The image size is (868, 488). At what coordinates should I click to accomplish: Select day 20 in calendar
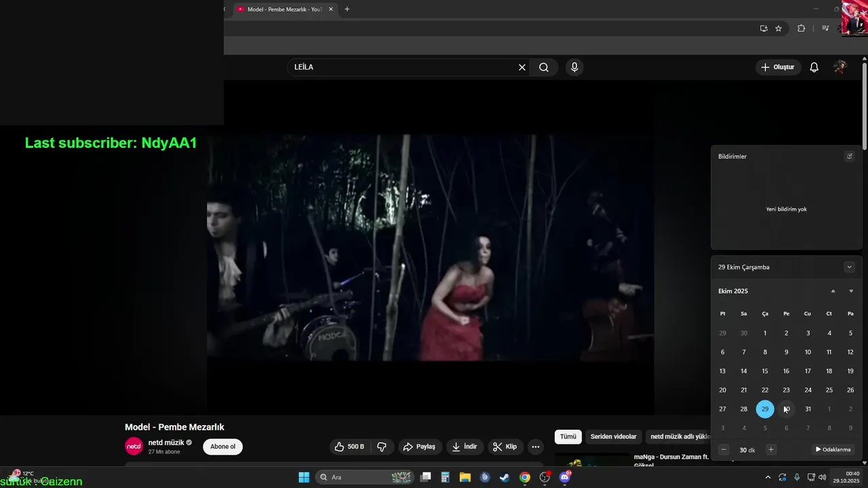722,390
